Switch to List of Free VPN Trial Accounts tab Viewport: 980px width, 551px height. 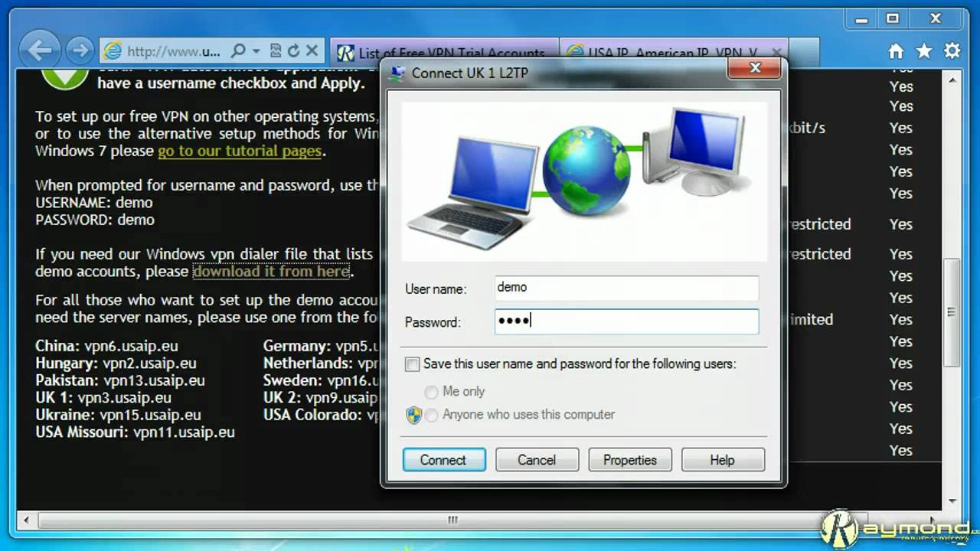pyautogui.click(x=444, y=53)
